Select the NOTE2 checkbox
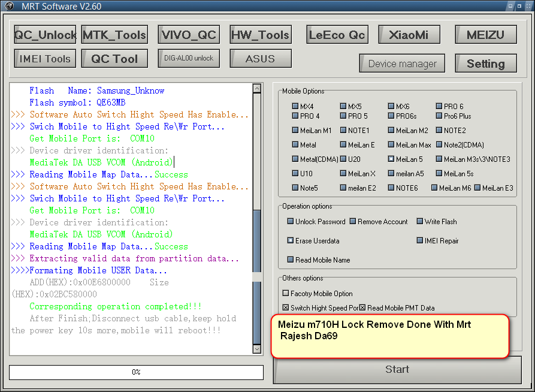535x392 pixels. [439, 130]
